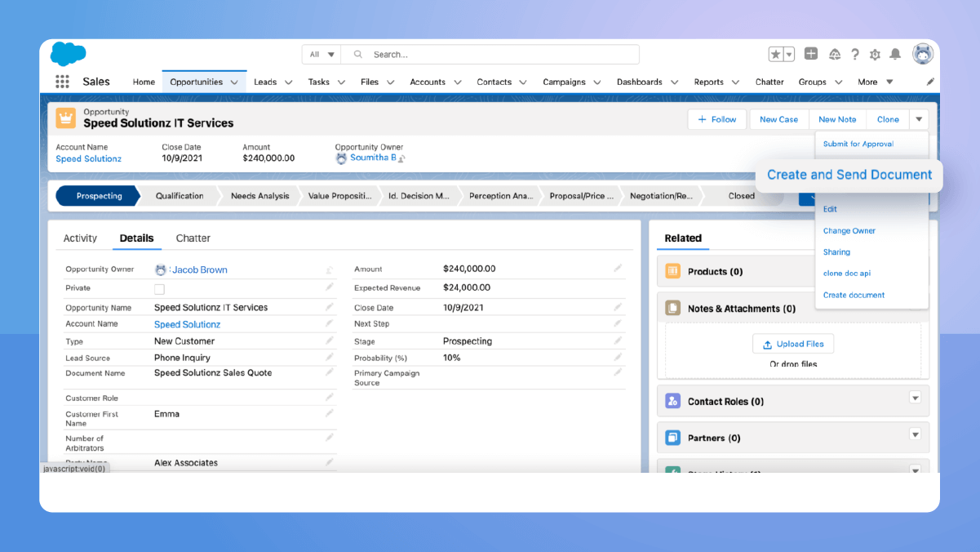Click the global actions plus icon

pos(811,54)
